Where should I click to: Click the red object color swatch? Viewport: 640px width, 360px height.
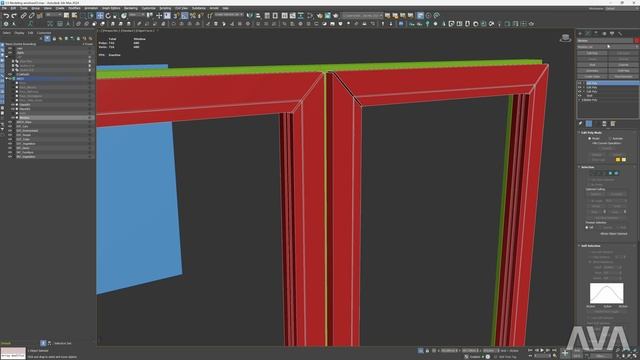coord(637,40)
